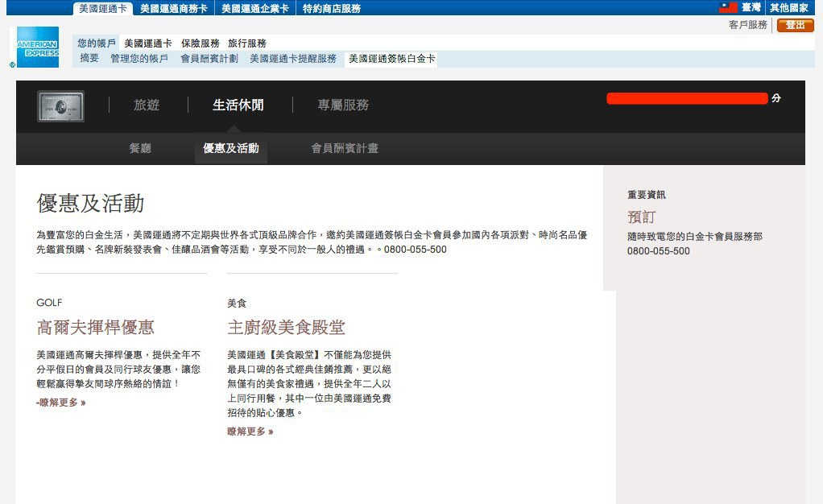Choose 其他國家 link
The height and width of the screenshot is (504, 823).
[x=789, y=7]
